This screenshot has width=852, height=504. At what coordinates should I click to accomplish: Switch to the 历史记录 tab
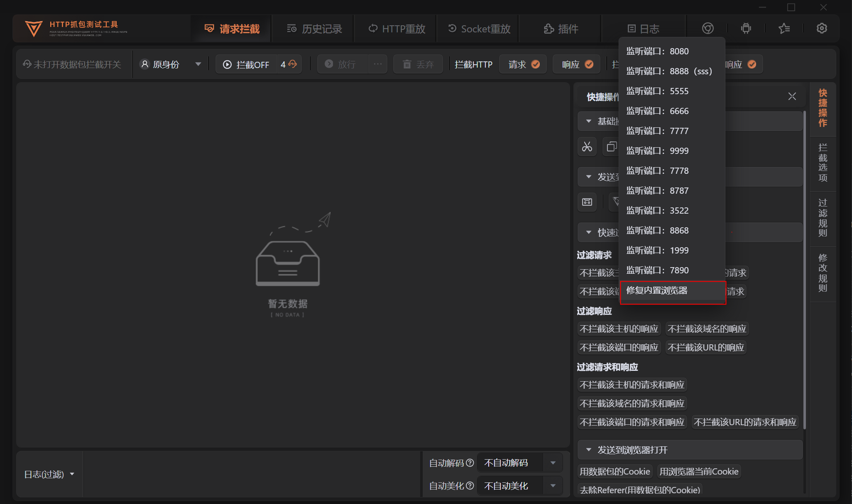[x=313, y=28]
